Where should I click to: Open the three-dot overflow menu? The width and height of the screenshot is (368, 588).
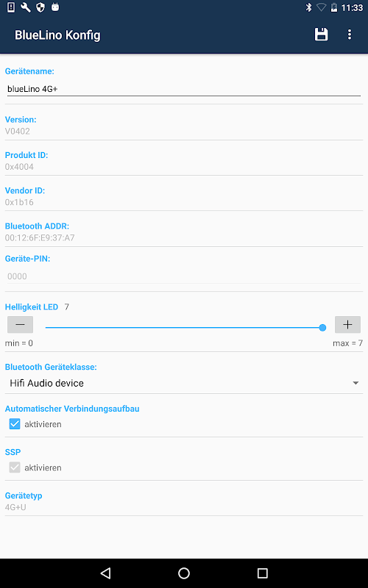tap(349, 35)
